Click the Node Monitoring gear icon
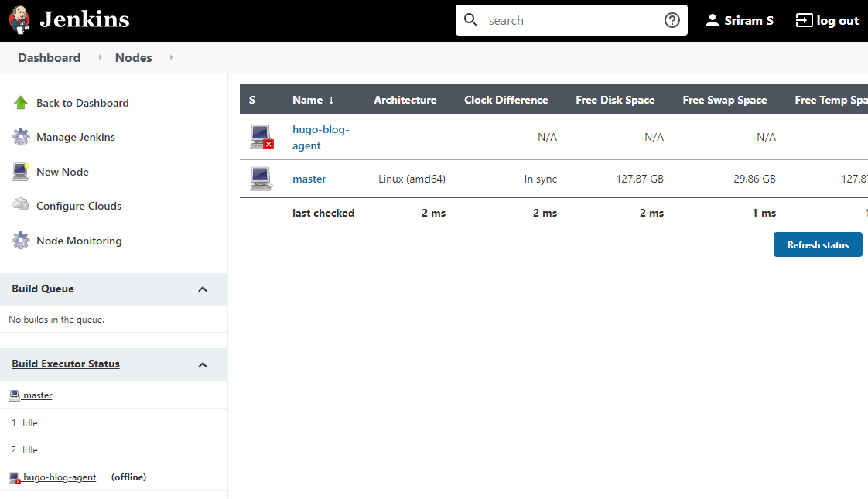 click(x=20, y=241)
